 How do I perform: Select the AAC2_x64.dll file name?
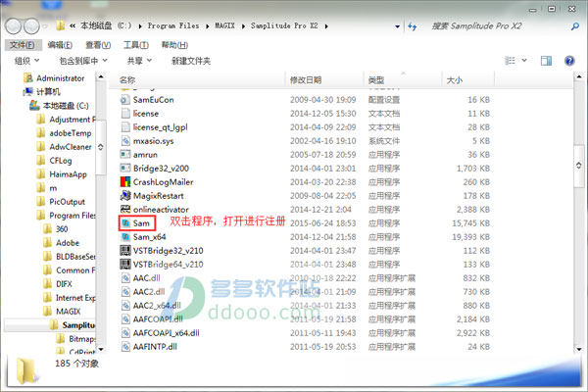coord(157,306)
